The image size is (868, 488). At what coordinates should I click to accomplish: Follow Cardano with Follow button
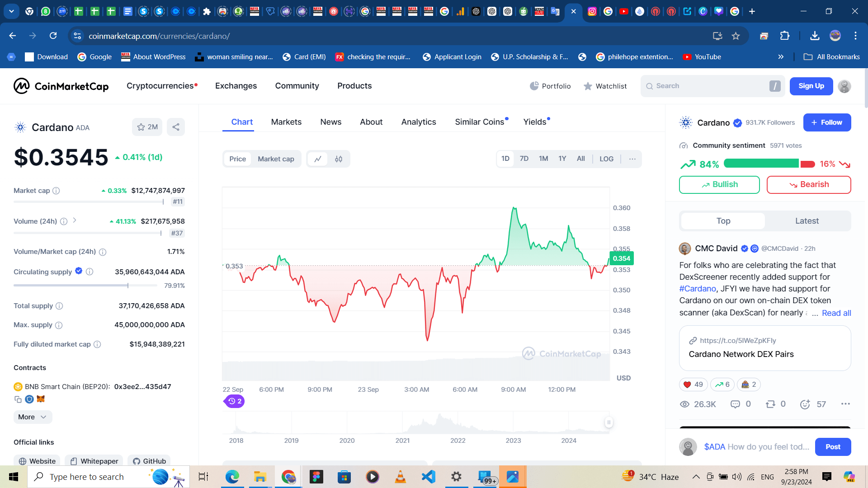click(x=827, y=122)
